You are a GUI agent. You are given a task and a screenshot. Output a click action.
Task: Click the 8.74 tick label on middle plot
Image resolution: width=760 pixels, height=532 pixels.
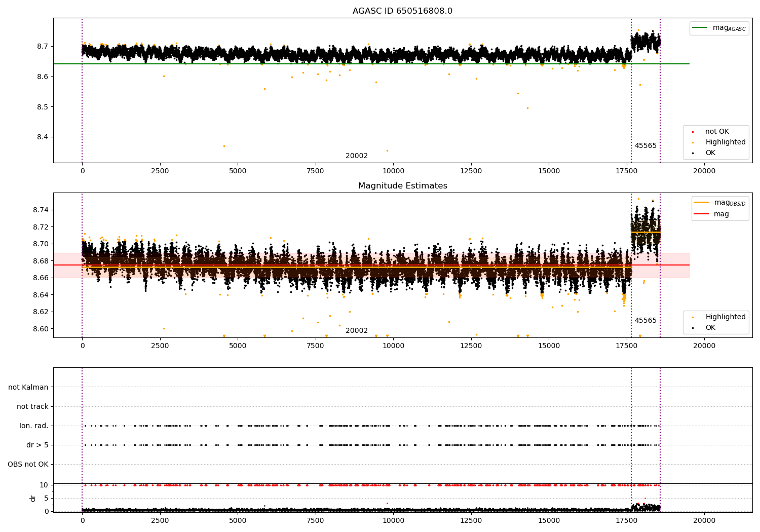40,210
